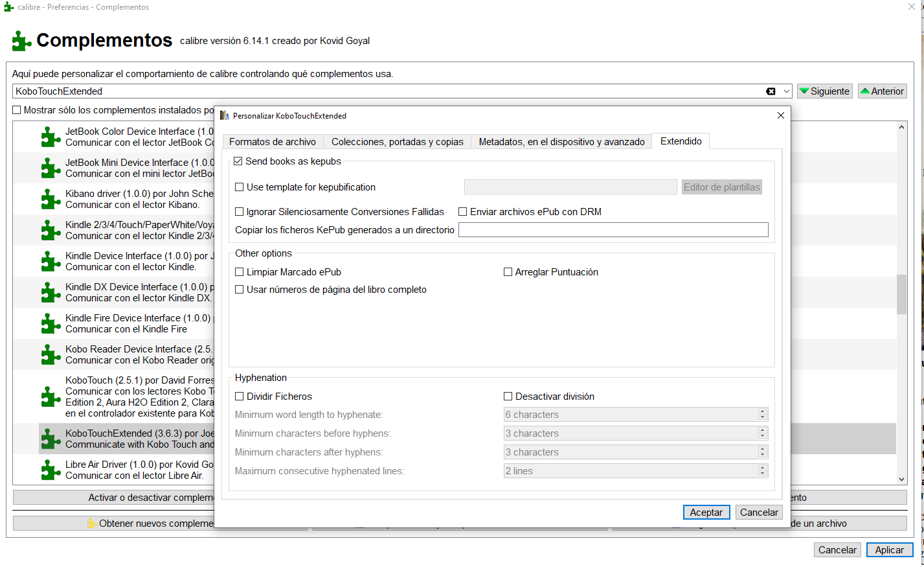Select the KoboTouch (2.5.1) plugin icon
This screenshot has width=924, height=565.
[x=51, y=397]
